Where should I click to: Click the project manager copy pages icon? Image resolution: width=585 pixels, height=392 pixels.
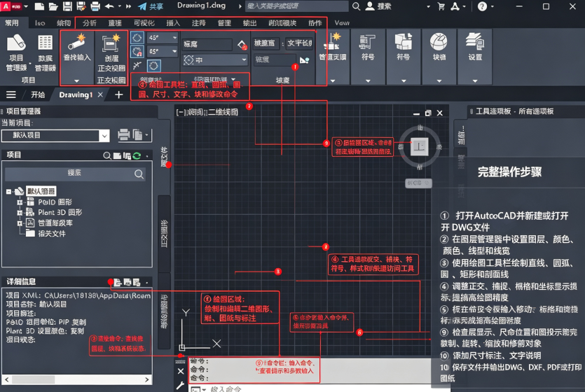138,135
